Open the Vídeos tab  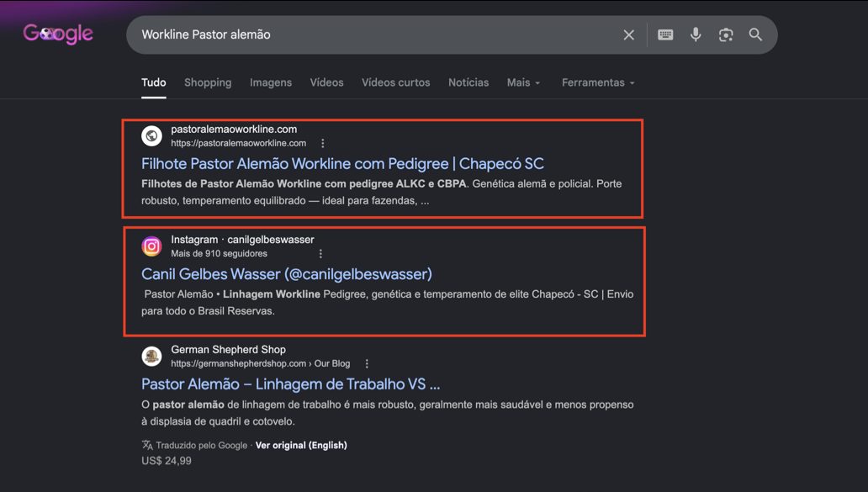326,82
